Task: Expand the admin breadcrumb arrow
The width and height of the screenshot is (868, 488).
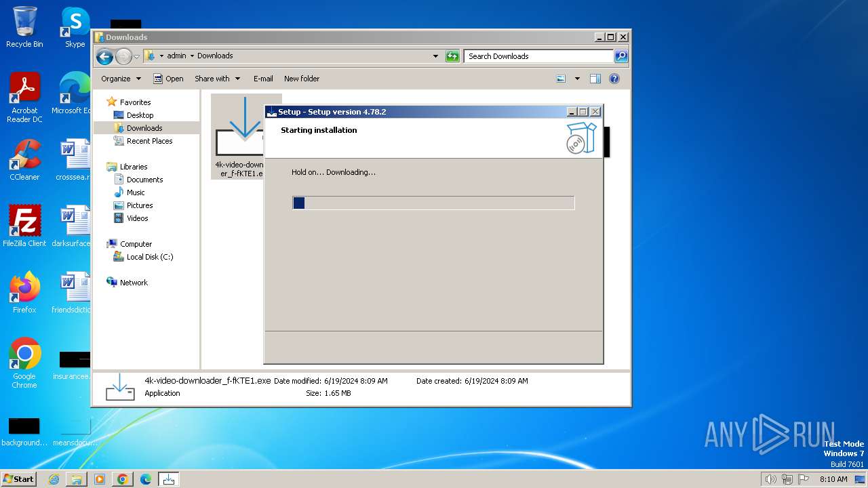Action: pyautogui.click(x=192, y=56)
